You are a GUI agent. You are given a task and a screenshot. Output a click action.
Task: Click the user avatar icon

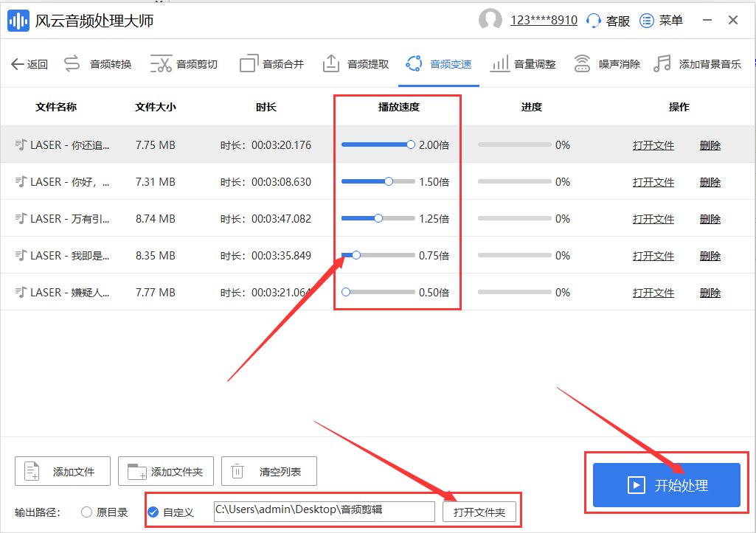click(490, 20)
